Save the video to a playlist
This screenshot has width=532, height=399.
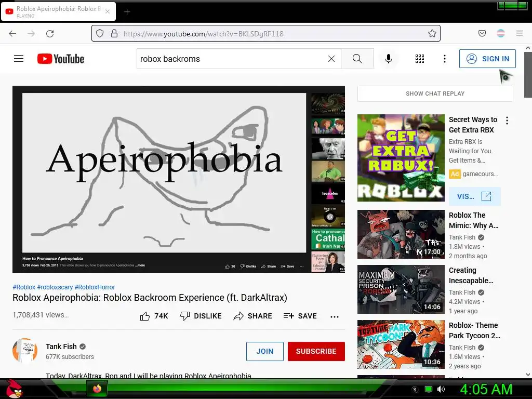300,316
